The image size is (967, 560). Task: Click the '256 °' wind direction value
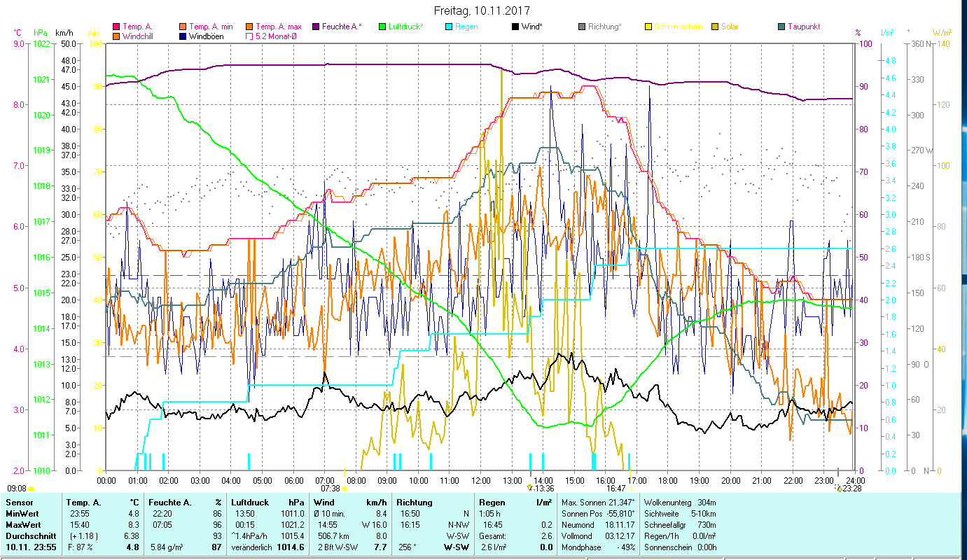pyautogui.click(x=406, y=547)
